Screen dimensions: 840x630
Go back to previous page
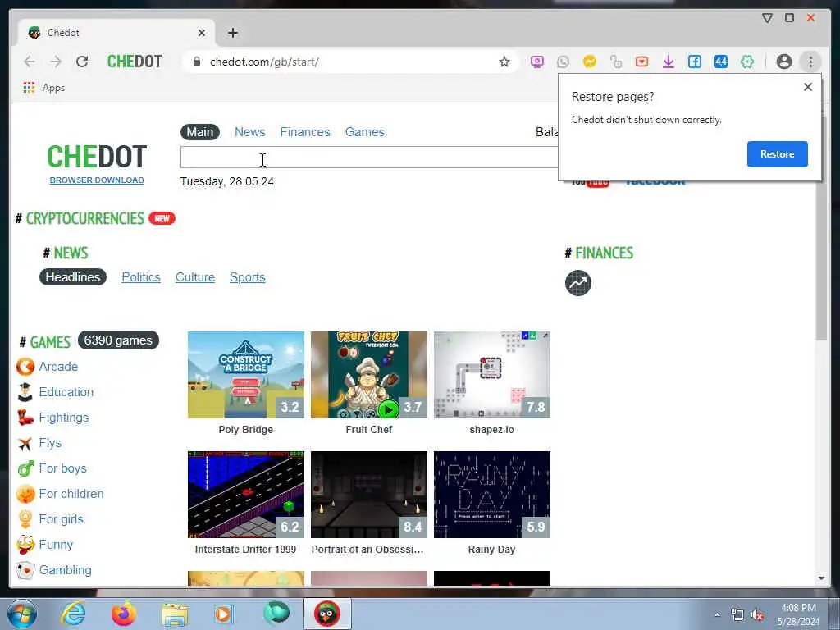click(x=30, y=62)
